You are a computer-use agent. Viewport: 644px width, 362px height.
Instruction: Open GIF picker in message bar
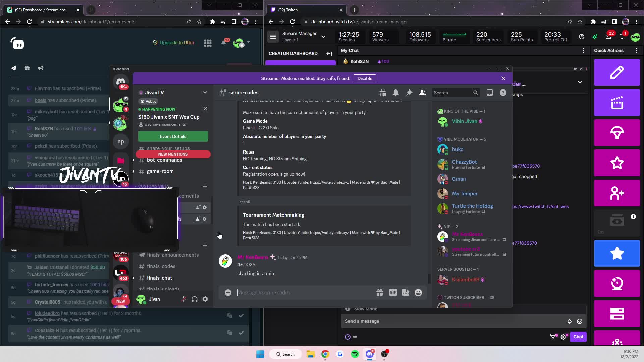coord(393,293)
